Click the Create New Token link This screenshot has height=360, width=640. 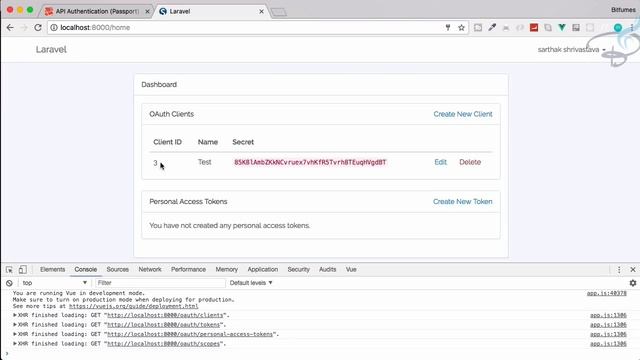(462, 202)
